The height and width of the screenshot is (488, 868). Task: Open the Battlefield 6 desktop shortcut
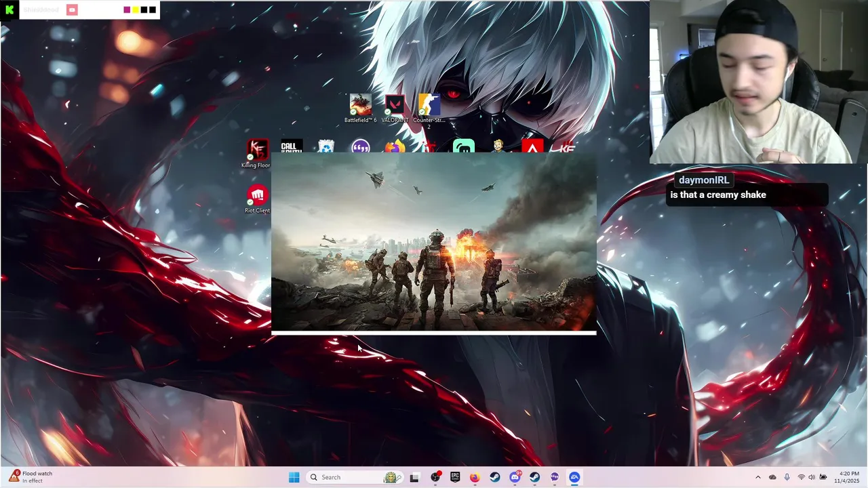coord(360,108)
